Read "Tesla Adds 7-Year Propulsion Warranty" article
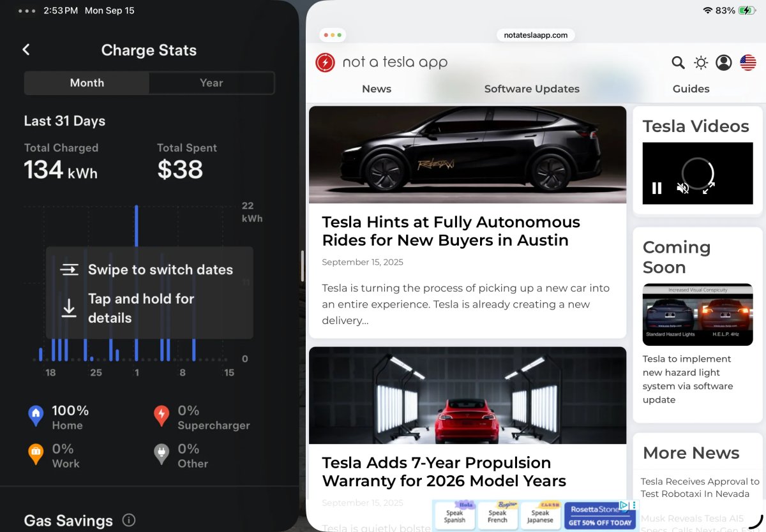 444,471
